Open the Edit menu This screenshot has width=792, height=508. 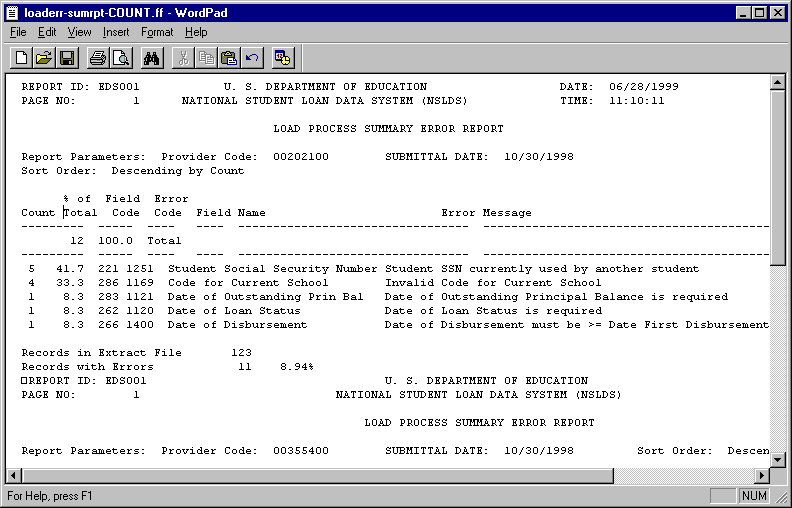pyautogui.click(x=47, y=32)
